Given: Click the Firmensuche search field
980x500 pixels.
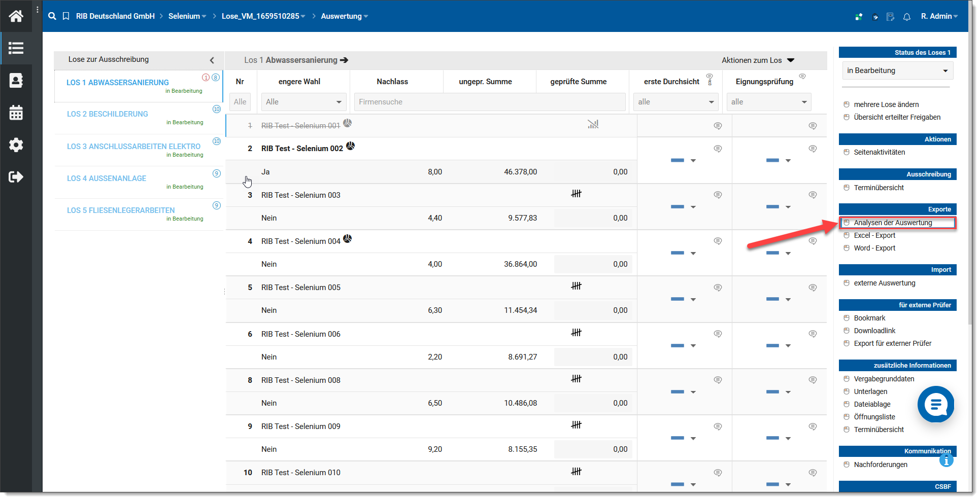Looking at the screenshot, I should (489, 102).
